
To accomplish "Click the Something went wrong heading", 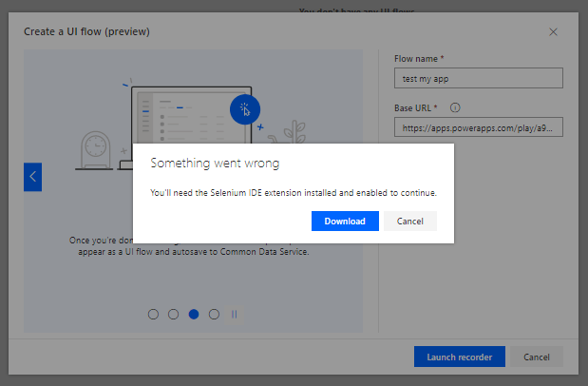I will click(x=215, y=164).
